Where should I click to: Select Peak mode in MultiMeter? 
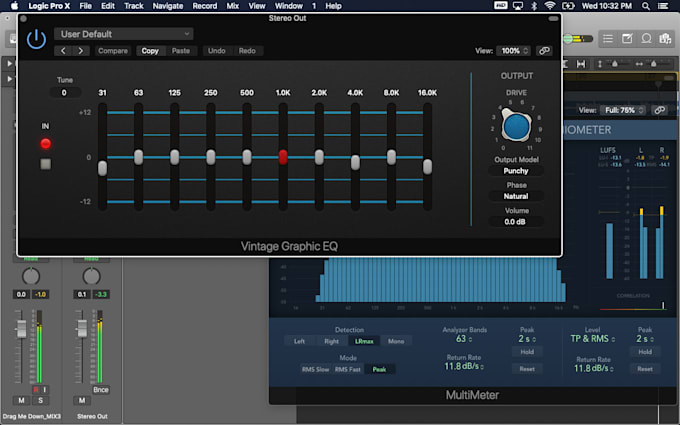(379, 369)
